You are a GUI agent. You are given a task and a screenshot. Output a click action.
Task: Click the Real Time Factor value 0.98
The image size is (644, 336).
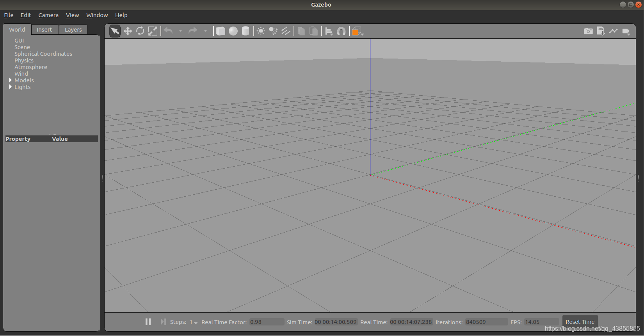click(x=267, y=322)
